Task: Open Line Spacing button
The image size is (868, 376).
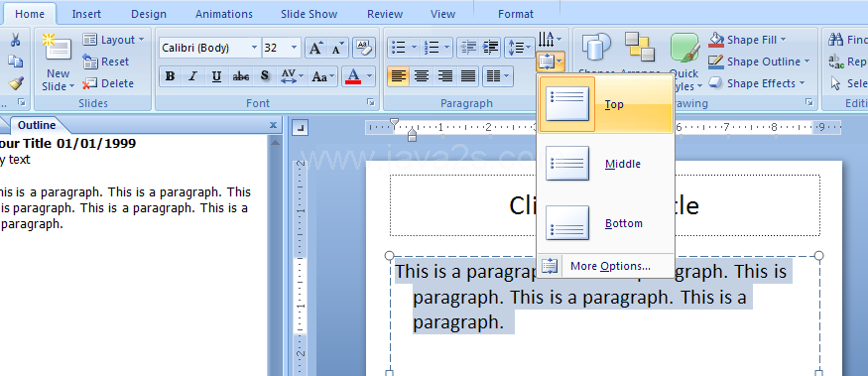Action: point(519,48)
